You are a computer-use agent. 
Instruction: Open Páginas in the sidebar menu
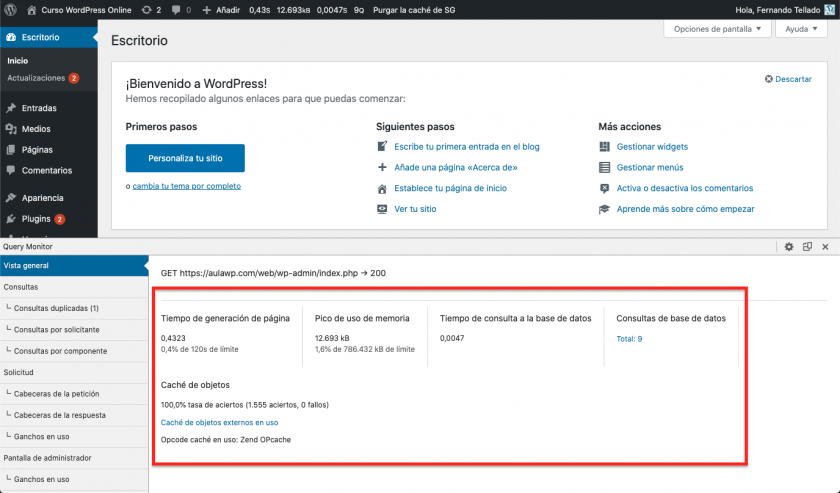point(37,150)
